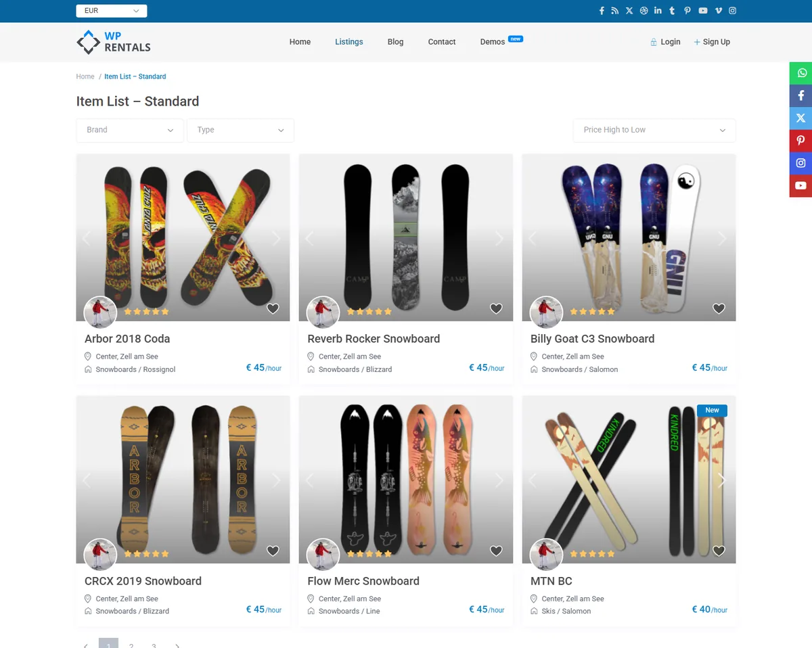Image resolution: width=812 pixels, height=648 pixels.
Task: Open the Flow Merc Snowboard title link
Action: pos(363,581)
